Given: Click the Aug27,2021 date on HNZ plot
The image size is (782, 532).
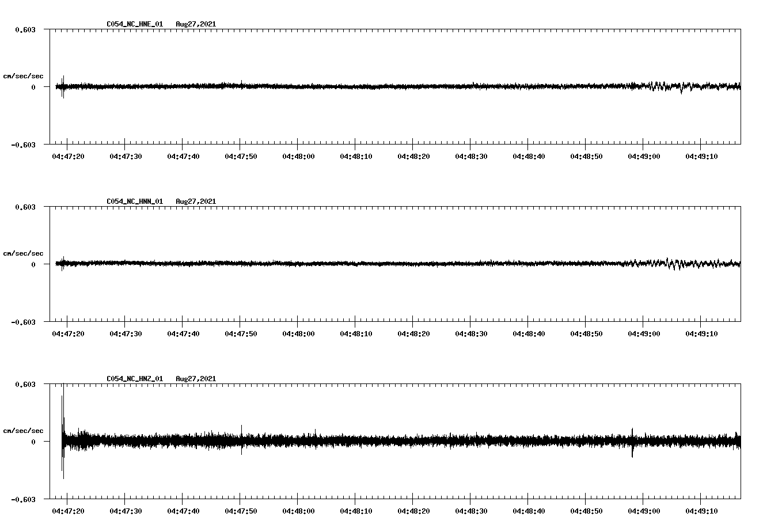Looking at the screenshot, I should point(196,379).
